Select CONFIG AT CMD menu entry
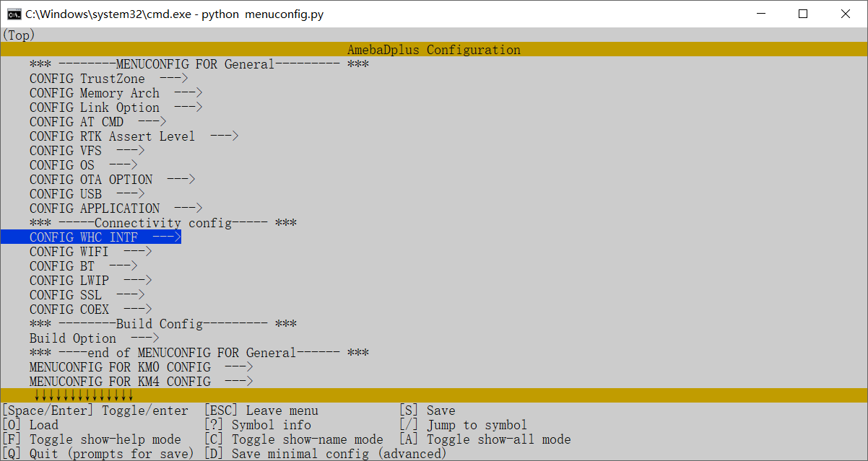868x461 pixels. click(x=97, y=122)
